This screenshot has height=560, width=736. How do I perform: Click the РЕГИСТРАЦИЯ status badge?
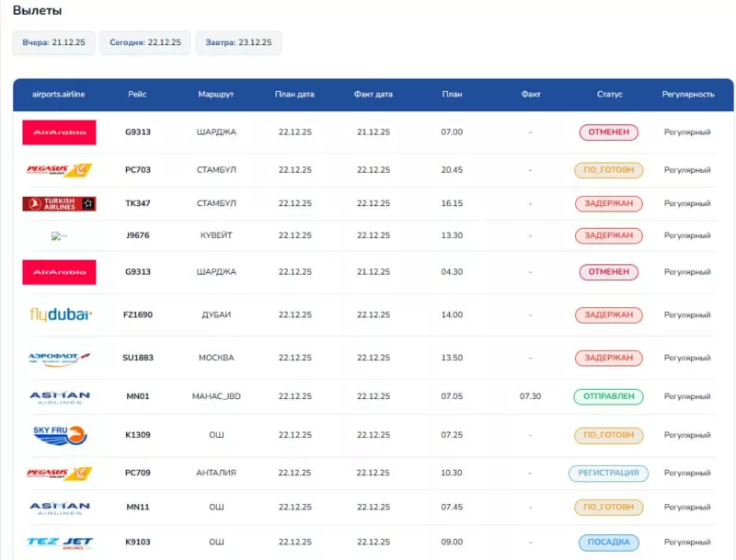click(608, 473)
